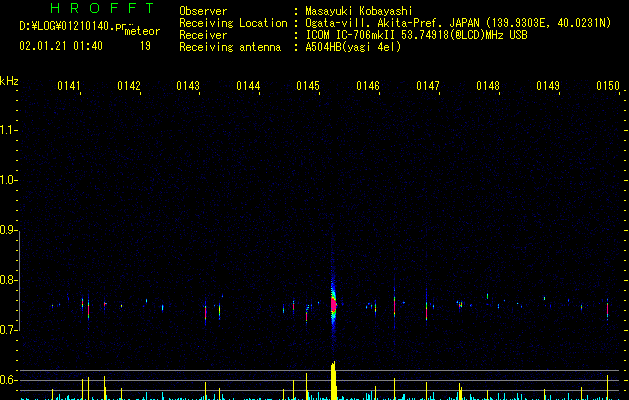This screenshot has height=400, width=629.
Task: Click the Receiving antenna label
Action: pos(230,47)
